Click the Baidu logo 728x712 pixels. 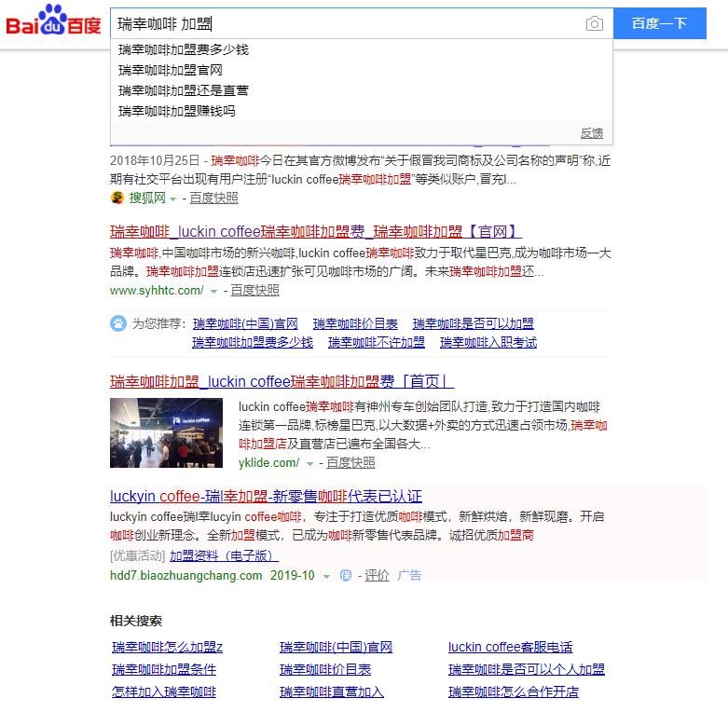point(53,20)
